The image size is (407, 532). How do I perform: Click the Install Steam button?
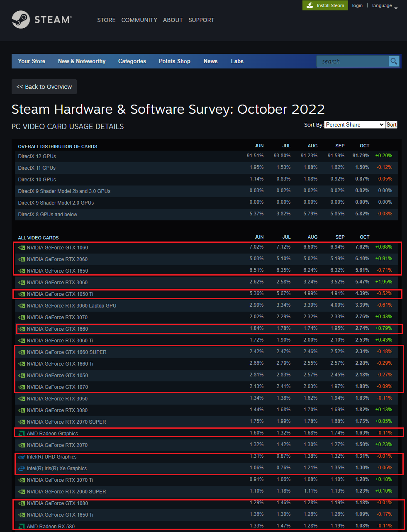click(x=325, y=5)
